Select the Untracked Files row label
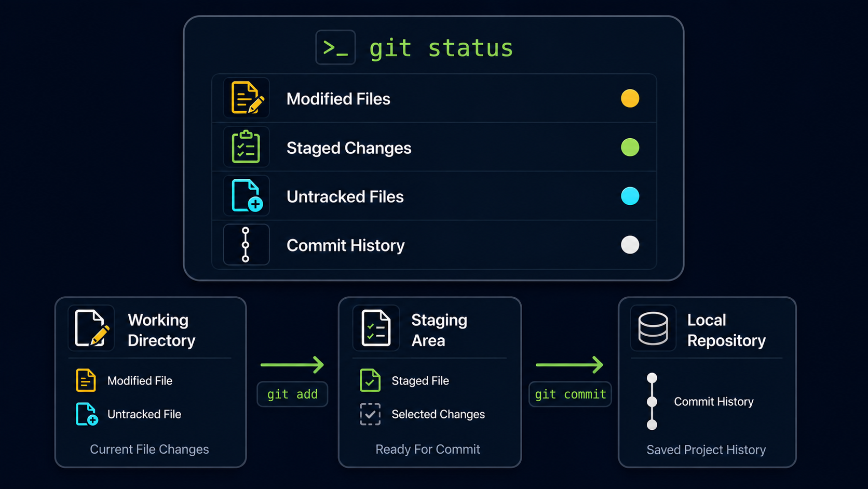This screenshot has width=868, height=489. pyautogui.click(x=345, y=197)
